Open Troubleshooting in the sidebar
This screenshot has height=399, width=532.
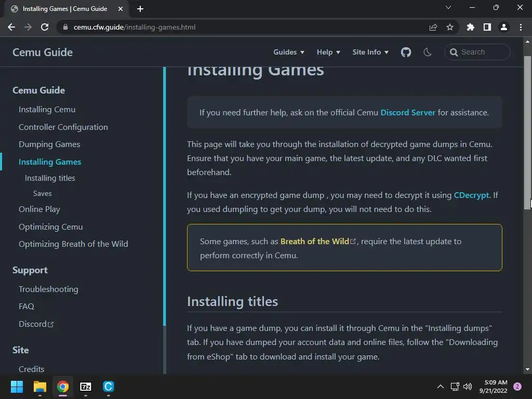(x=48, y=289)
